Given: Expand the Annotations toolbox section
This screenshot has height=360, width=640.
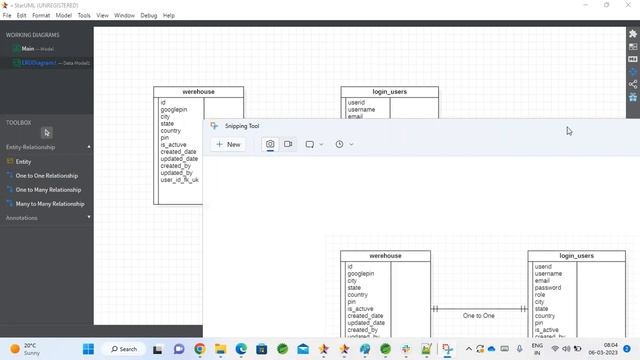Looking at the screenshot, I should point(89,218).
